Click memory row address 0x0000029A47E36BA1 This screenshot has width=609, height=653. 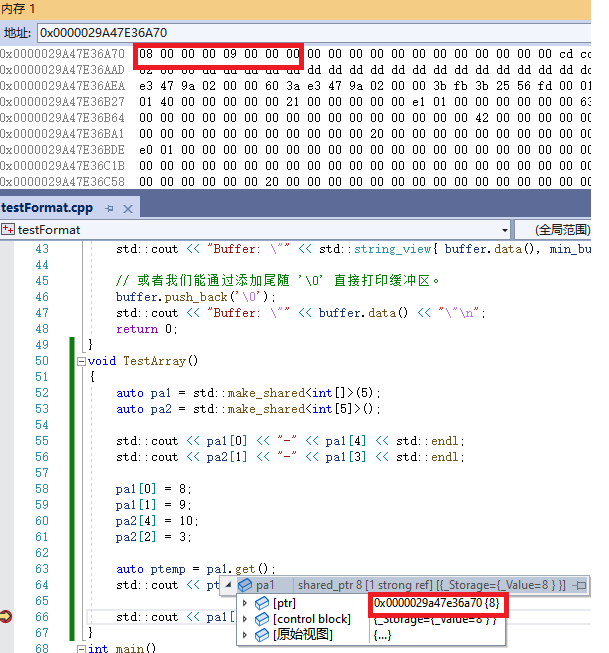click(62, 134)
